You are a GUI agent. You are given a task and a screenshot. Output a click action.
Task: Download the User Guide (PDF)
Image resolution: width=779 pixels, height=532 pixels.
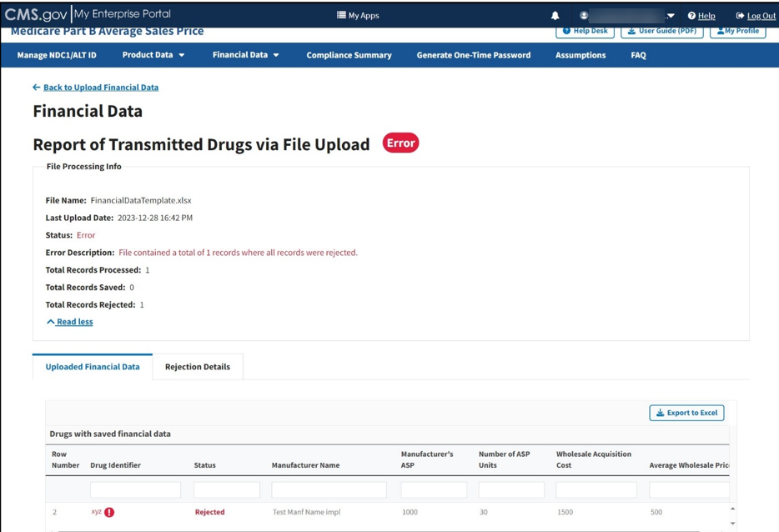pyautogui.click(x=662, y=31)
